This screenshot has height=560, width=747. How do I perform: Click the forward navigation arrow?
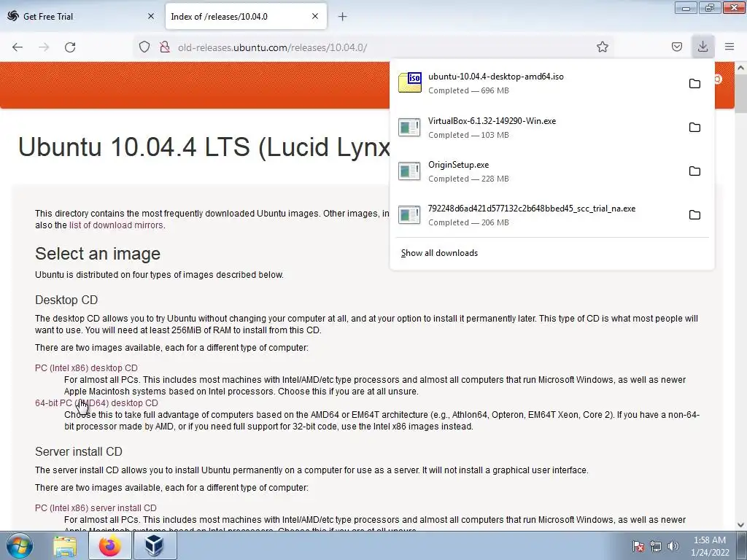pos(44,47)
